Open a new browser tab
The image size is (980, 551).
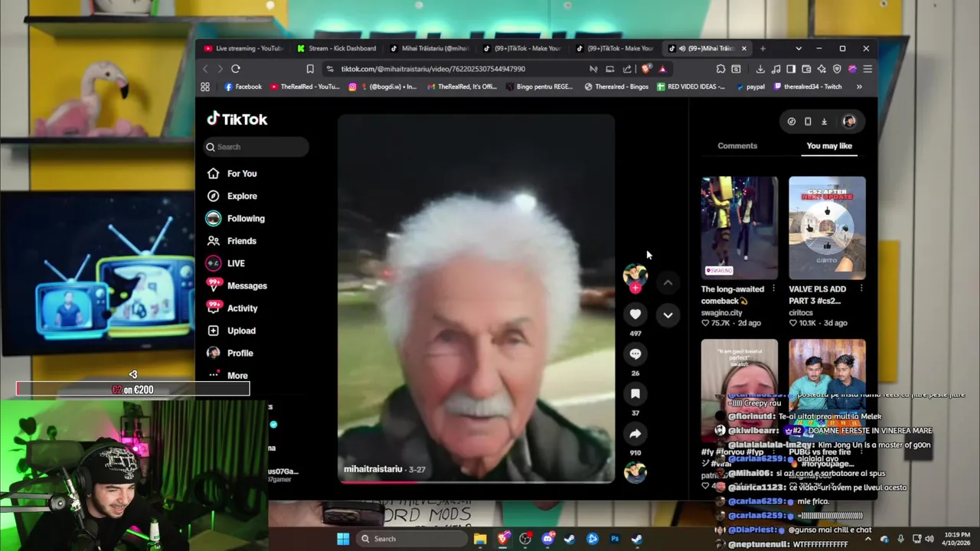click(x=763, y=48)
